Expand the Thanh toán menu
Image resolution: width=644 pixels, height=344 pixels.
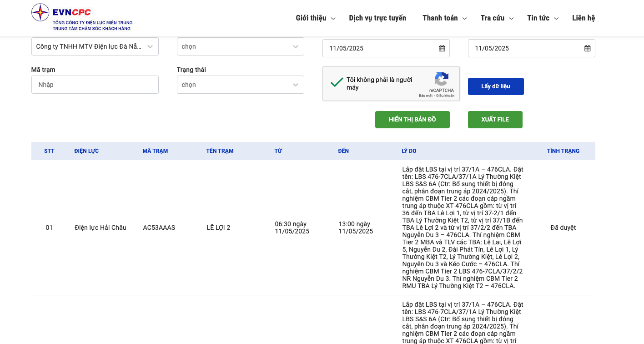tap(444, 18)
